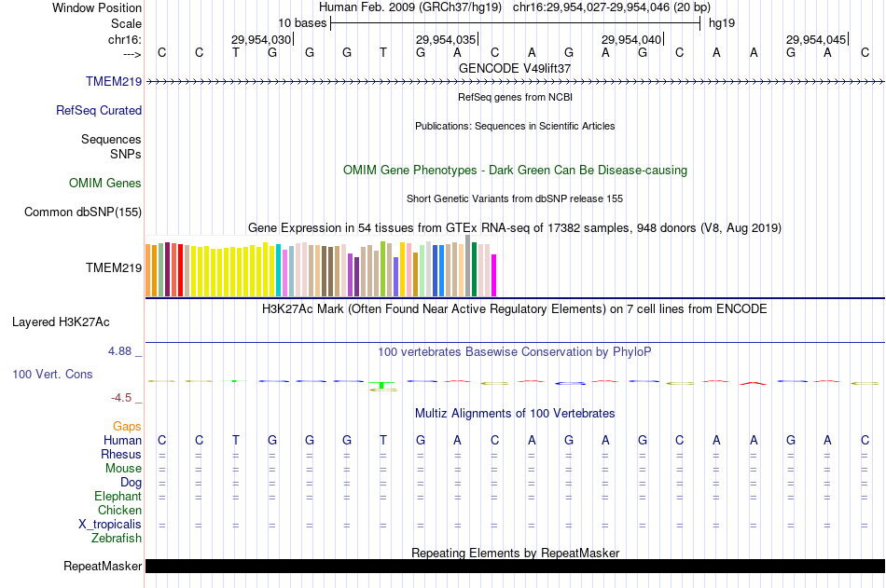The image size is (886, 588).
Task: Select the Mouse alignment row label
Action: tap(123, 468)
